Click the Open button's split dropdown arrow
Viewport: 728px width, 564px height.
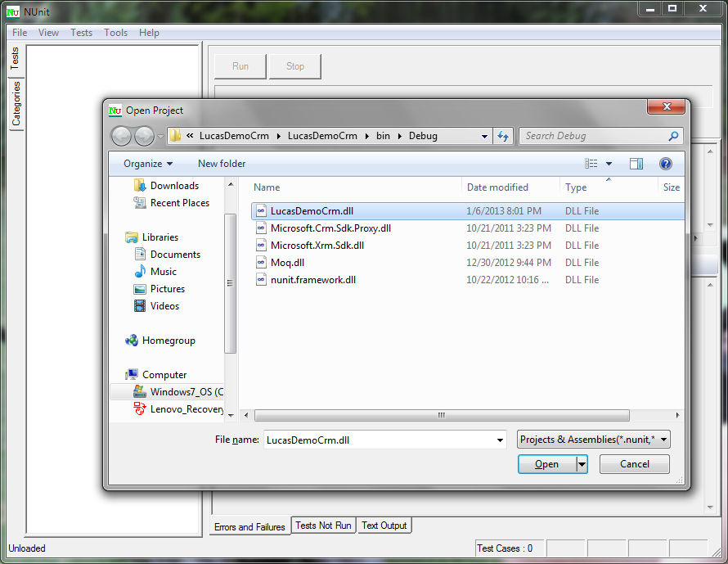pyautogui.click(x=582, y=464)
